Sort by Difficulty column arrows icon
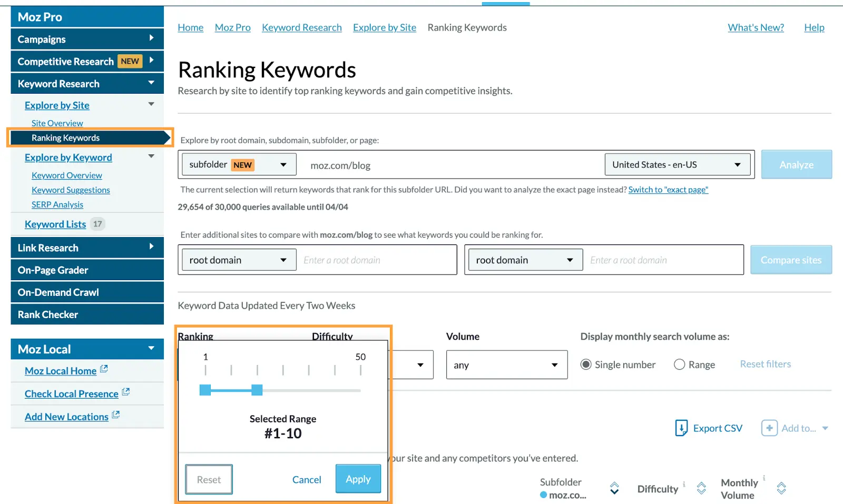 701,488
